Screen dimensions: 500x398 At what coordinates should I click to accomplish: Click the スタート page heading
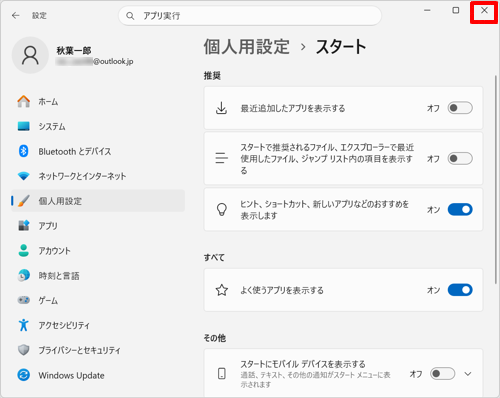coord(341,46)
